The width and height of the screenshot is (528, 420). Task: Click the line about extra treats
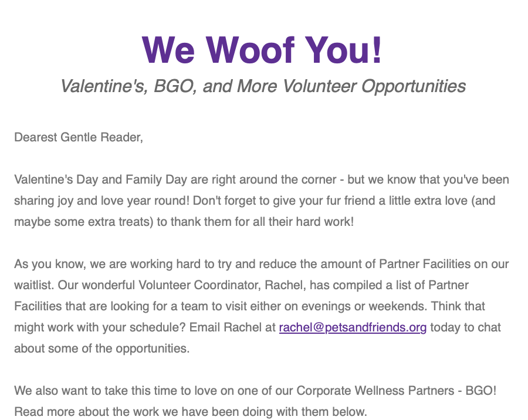[184, 223]
